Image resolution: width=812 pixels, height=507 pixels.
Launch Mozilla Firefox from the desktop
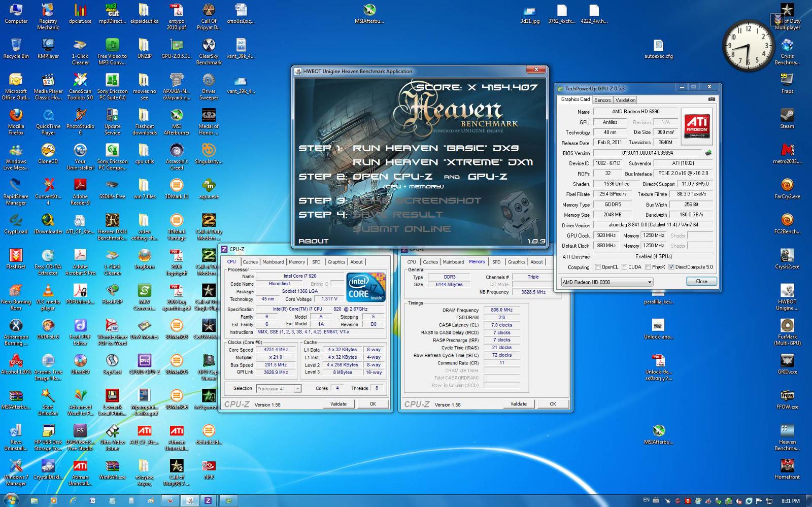[16, 122]
